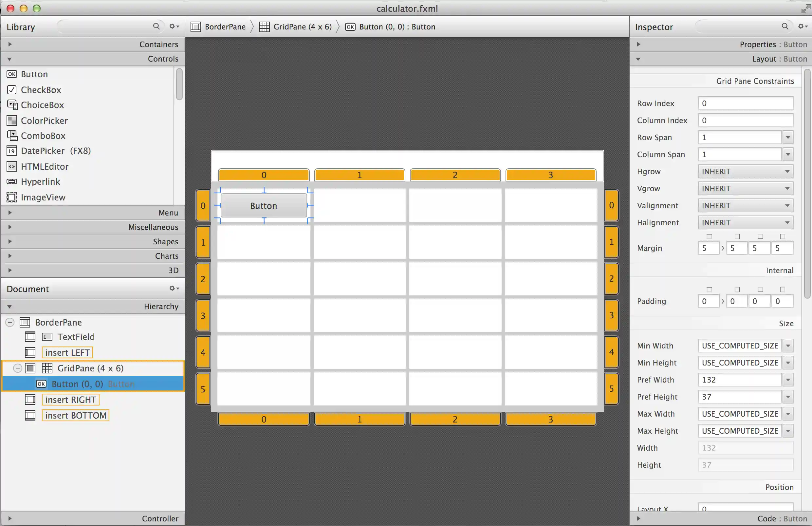812x526 pixels.
Task: Open the Document panel gear menu
Action: click(174, 289)
